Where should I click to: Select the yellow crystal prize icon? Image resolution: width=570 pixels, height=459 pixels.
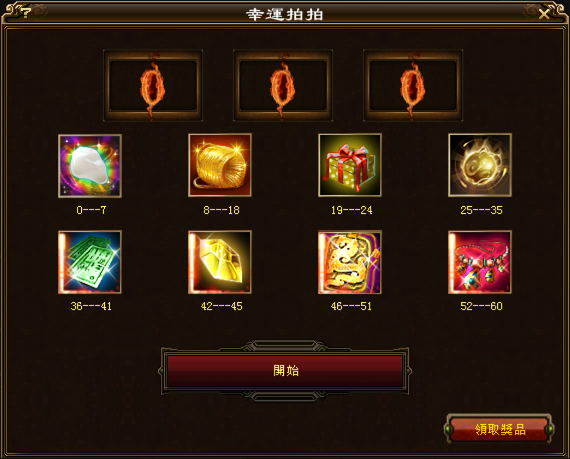pos(220,262)
